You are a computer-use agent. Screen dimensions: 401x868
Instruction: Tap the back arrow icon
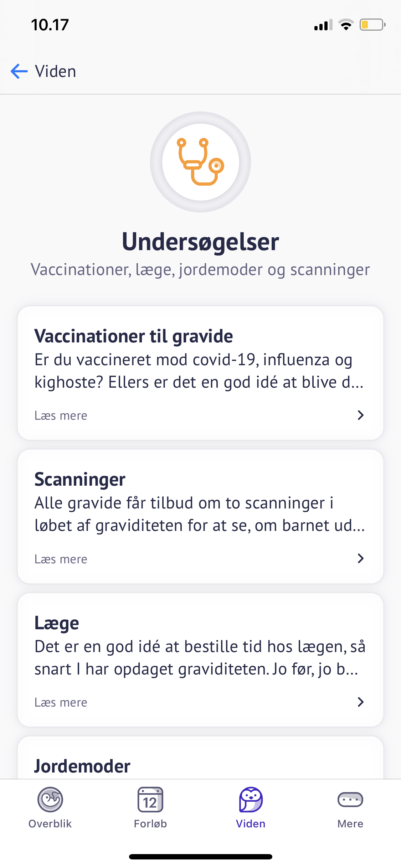[19, 71]
